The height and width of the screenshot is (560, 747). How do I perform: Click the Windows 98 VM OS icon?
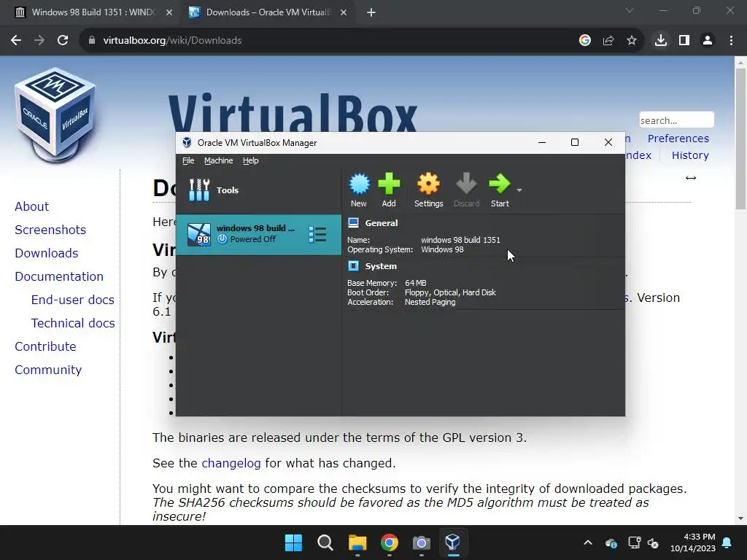click(198, 234)
